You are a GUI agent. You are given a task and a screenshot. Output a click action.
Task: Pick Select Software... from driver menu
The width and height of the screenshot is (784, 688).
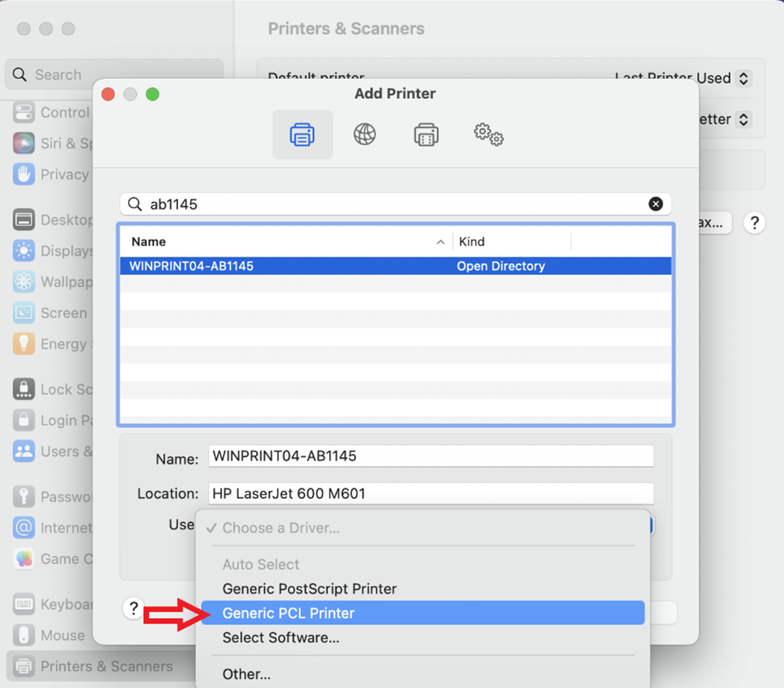click(281, 637)
